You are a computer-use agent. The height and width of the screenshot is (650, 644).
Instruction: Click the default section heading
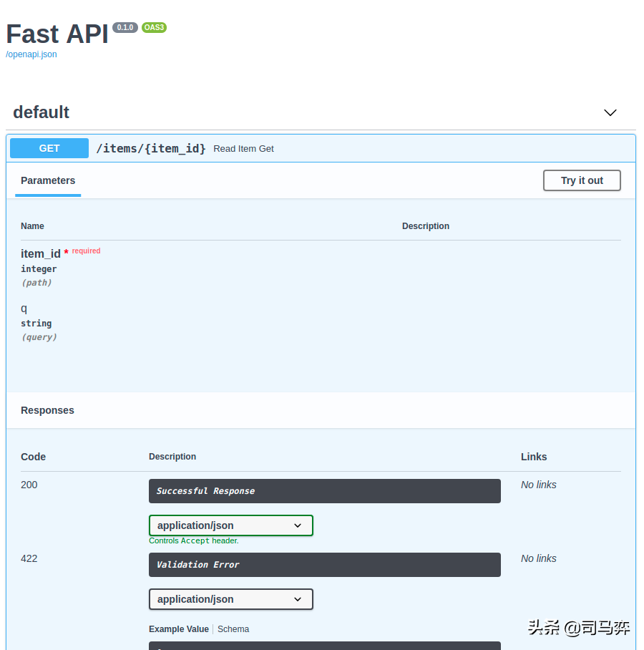tap(41, 112)
